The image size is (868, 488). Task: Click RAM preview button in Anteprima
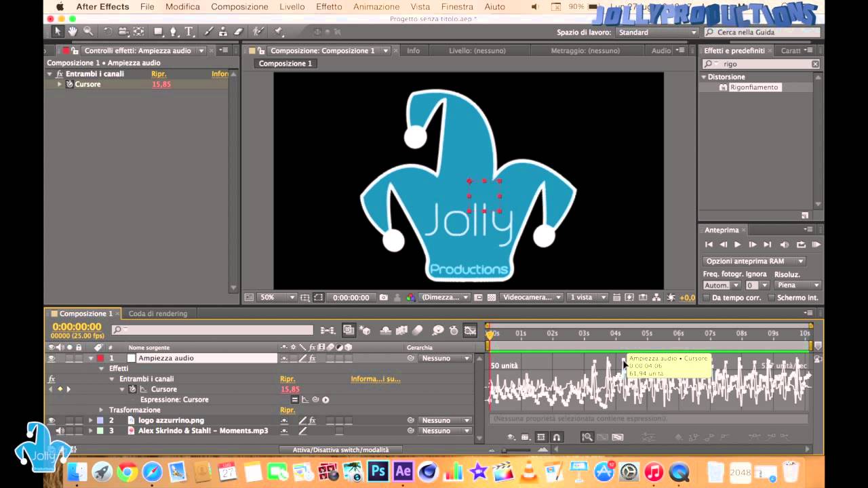tap(816, 245)
